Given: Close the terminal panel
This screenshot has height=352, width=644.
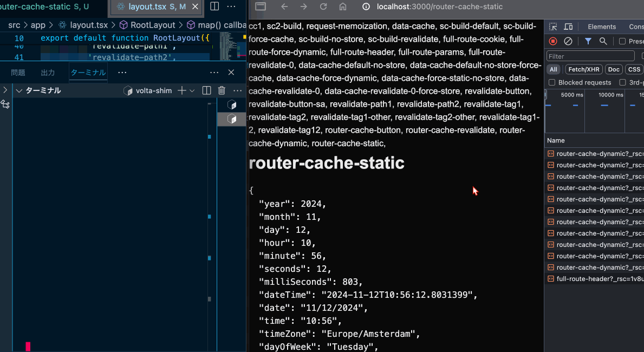Looking at the screenshot, I should coord(231,72).
